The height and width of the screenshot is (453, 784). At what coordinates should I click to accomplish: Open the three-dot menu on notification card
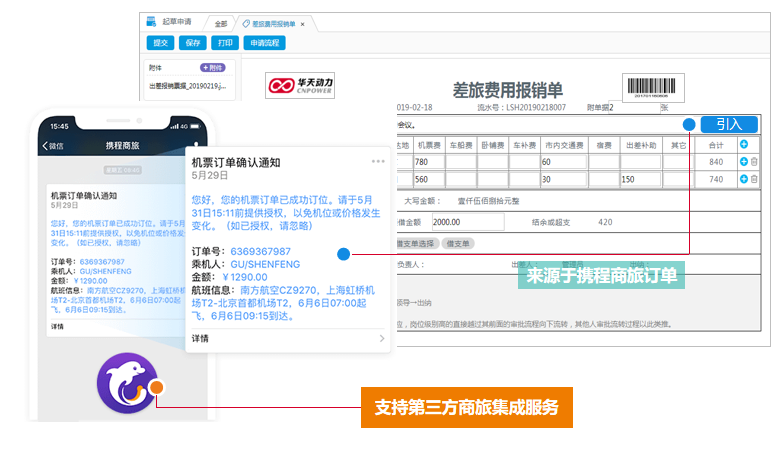point(377,161)
